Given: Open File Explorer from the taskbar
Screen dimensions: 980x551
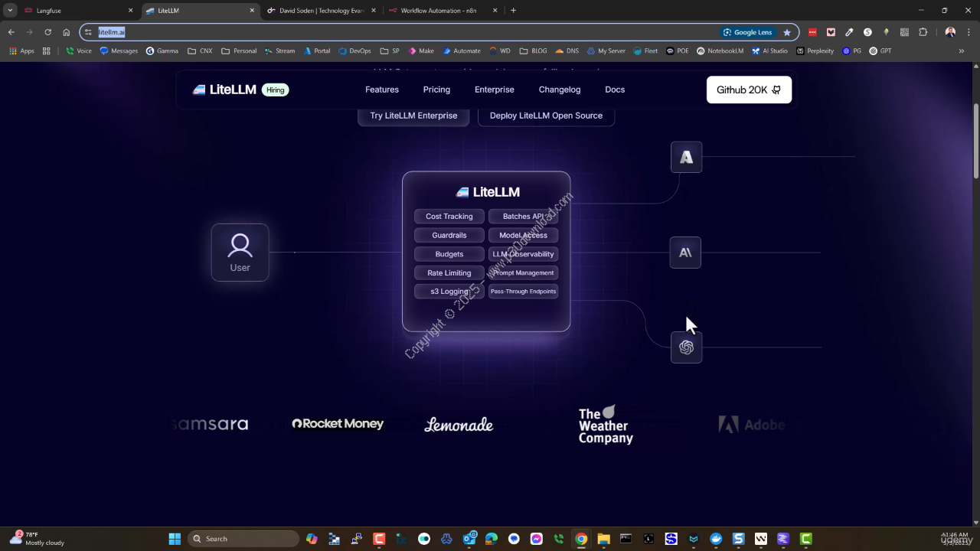Looking at the screenshot, I should click(x=603, y=539).
